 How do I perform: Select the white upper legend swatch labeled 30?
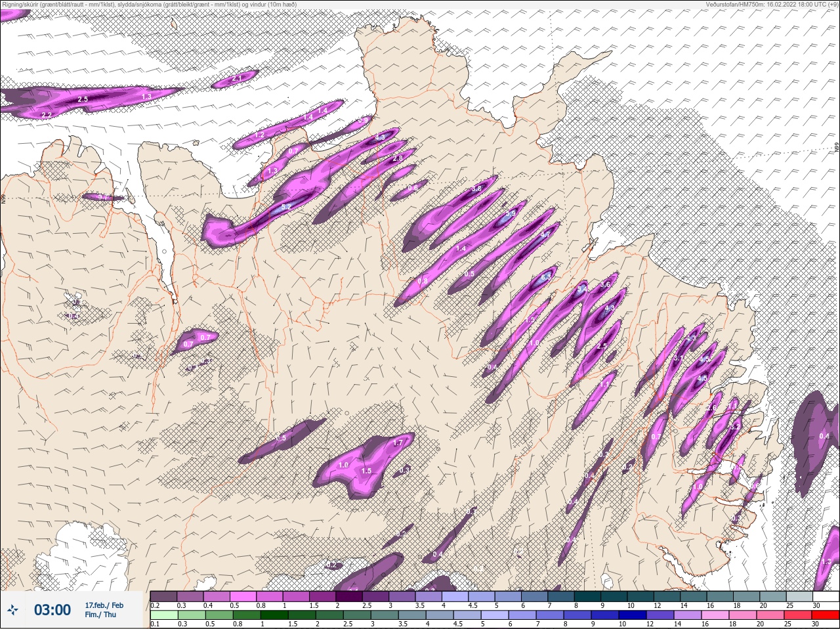(x=826, y=597)
